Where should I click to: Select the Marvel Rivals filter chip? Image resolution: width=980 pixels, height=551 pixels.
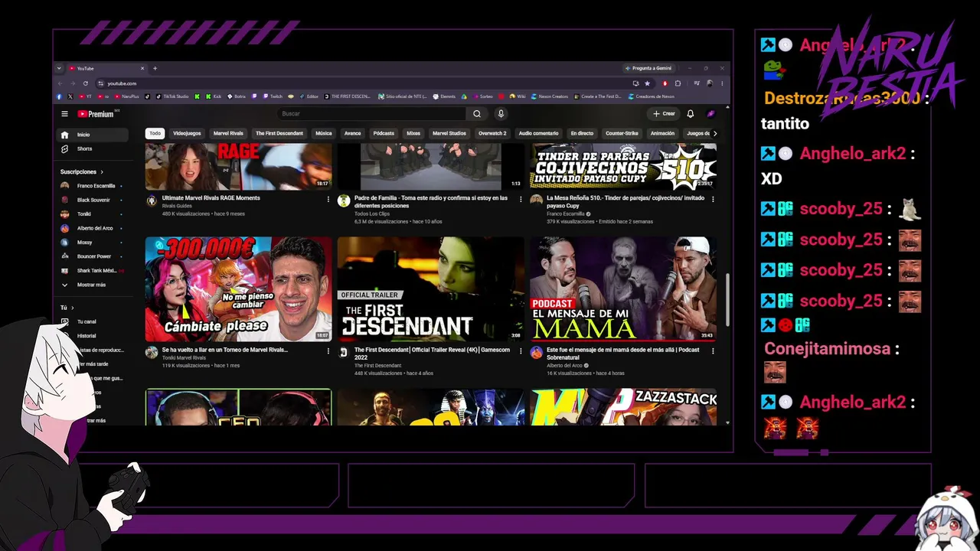(228, 133)
